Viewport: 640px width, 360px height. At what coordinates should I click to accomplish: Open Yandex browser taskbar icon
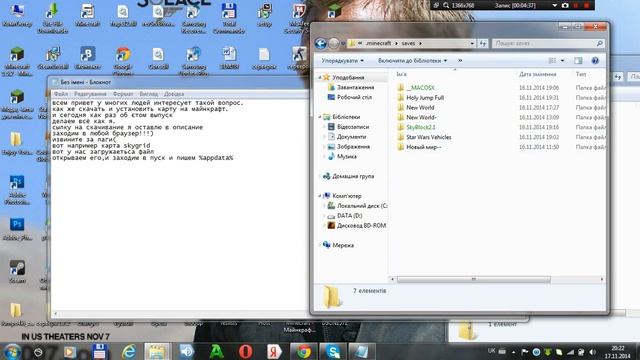(x=274, y=351)
